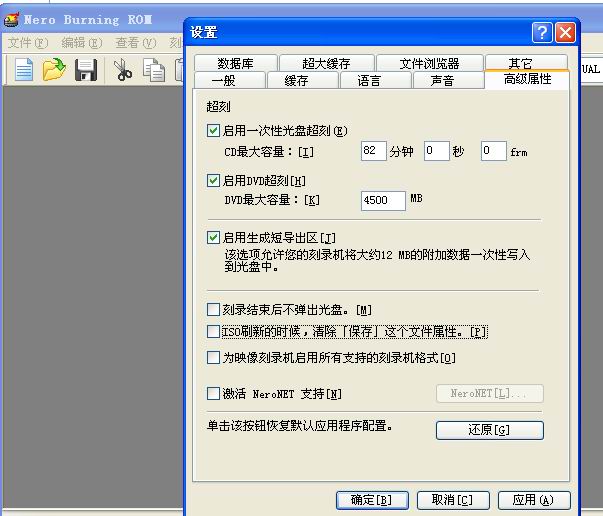Click the 确定 button
603x516 pixels.
coord(372,500)
